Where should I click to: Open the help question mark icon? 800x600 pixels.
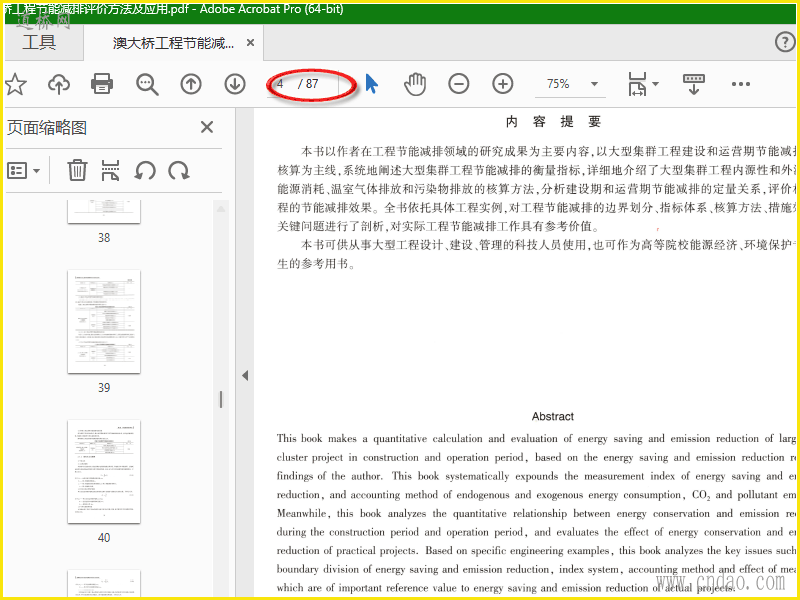785,42
